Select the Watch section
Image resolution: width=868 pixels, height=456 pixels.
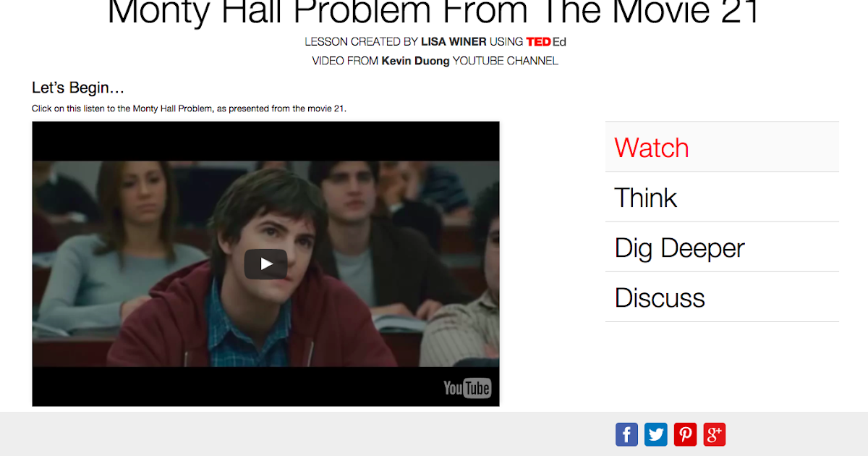click(x=722, y=147)
